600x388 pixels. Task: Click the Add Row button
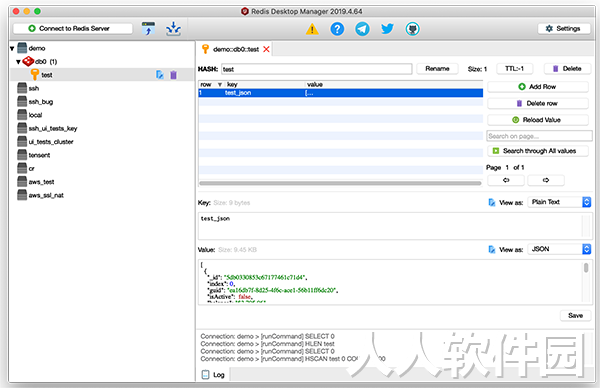[538, 86]
